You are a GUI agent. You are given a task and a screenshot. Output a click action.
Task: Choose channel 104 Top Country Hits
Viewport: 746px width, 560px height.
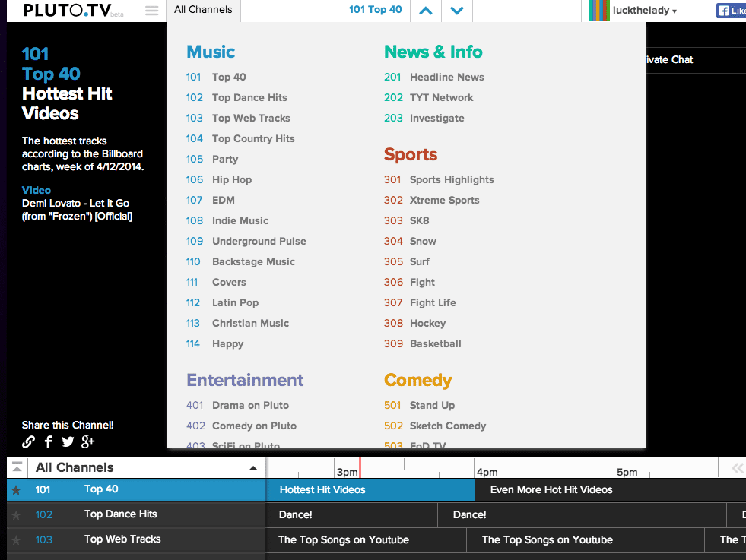[240, 138]
